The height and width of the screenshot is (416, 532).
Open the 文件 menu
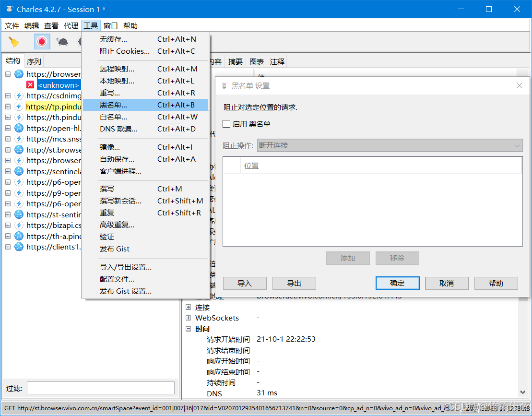click(x=12, y=26)
